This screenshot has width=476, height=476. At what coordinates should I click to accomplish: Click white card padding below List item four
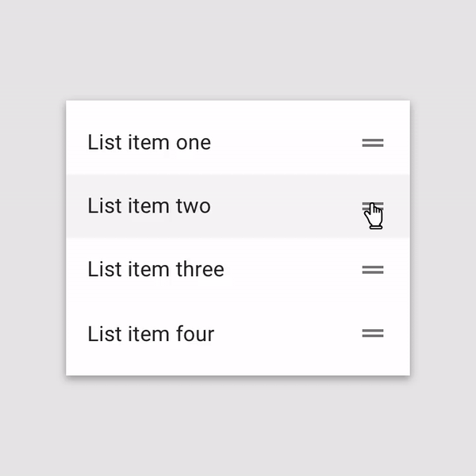pyautogui.click(x=238, y=363)
